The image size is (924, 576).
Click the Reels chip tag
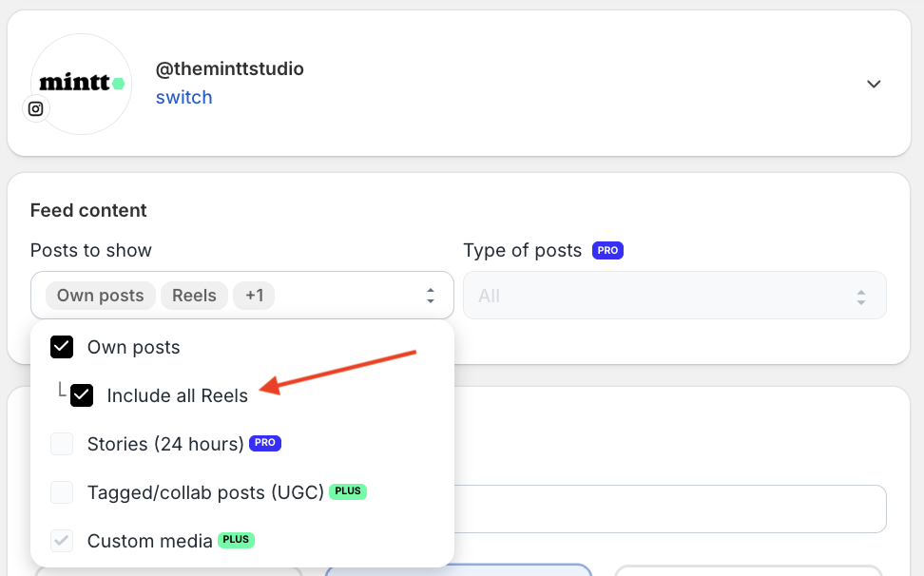(195, 296)
